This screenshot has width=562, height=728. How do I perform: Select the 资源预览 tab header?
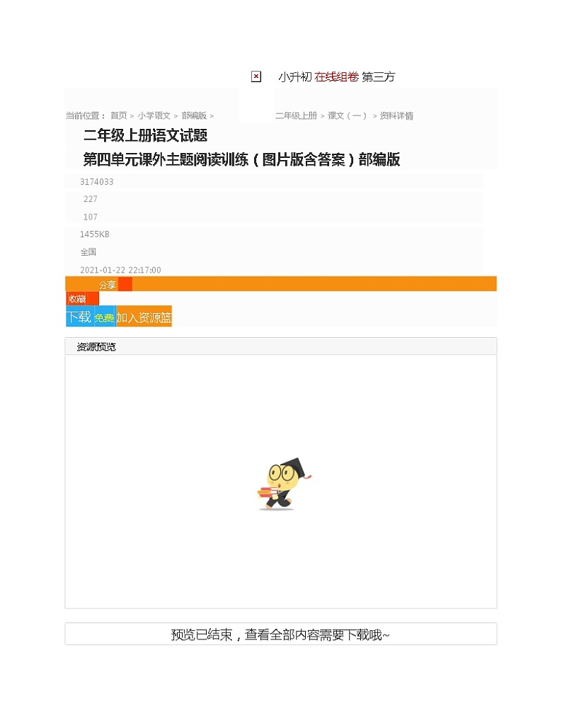96,347
